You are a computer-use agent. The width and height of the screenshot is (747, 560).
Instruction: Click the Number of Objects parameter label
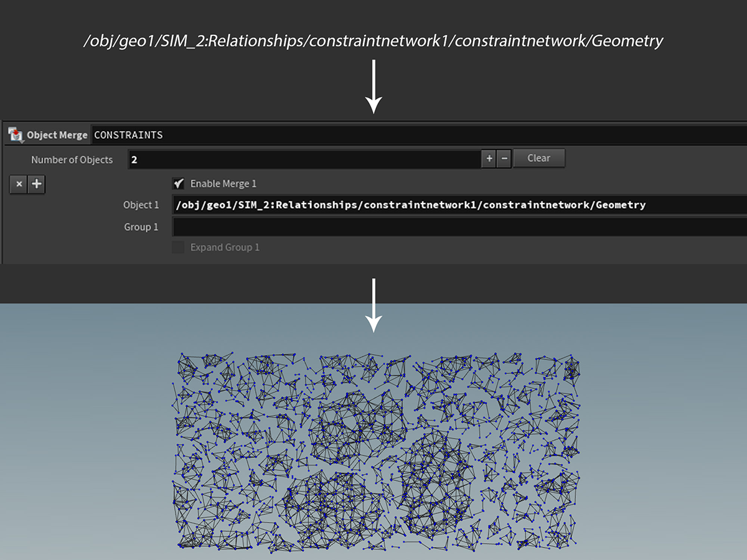[x=72, y=160]
